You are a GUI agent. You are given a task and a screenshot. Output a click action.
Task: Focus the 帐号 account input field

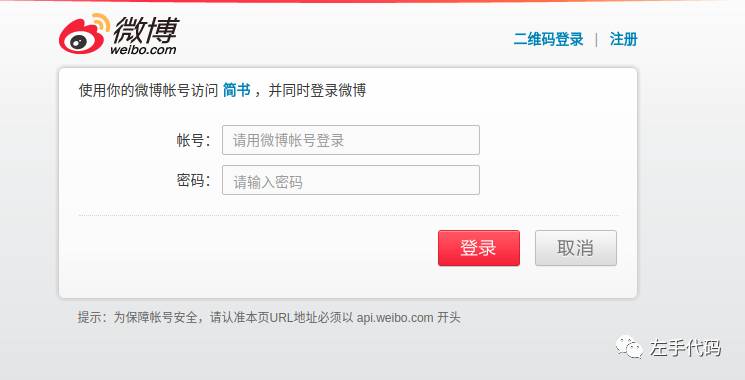[351, 140]
